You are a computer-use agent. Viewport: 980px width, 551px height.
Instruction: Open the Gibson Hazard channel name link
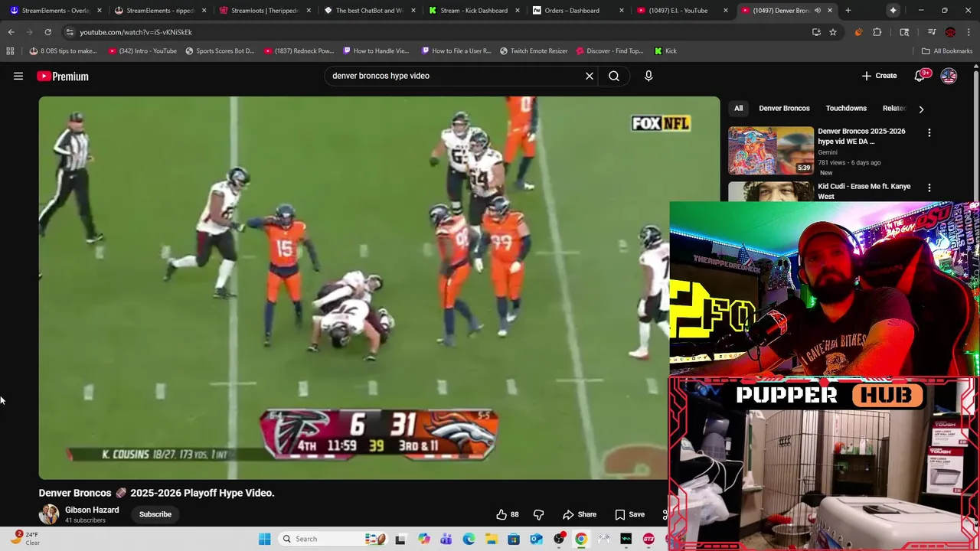[92, 510]
